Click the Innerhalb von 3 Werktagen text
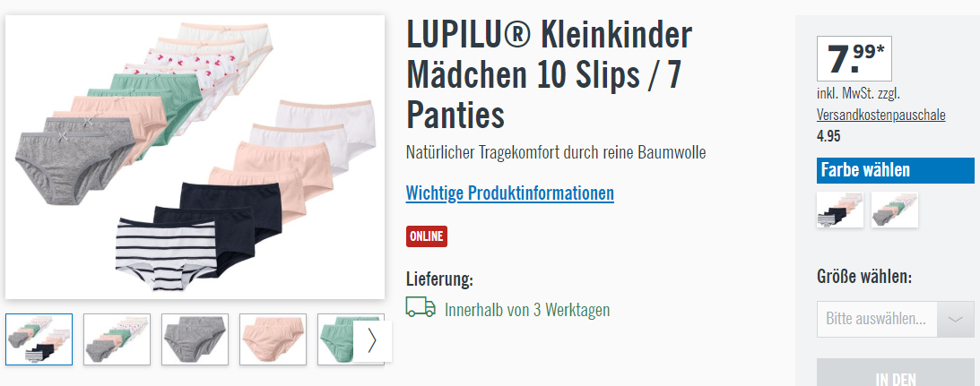This screenshot has height=386, width=980. [527, 310]
